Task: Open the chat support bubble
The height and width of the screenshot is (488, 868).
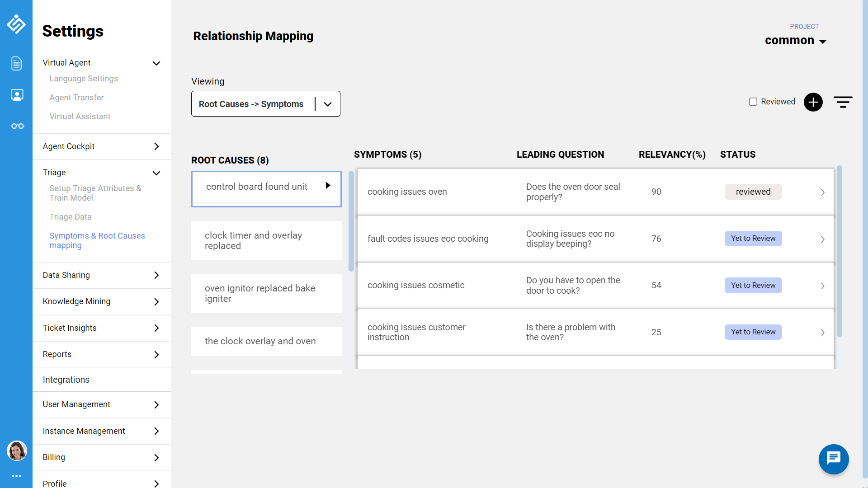Action: [x=833, y=459]
